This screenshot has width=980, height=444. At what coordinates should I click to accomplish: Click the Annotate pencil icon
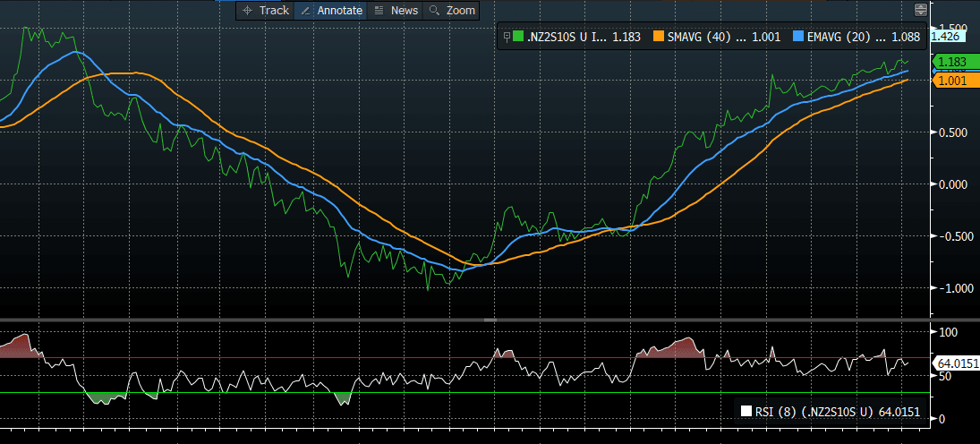304,10
